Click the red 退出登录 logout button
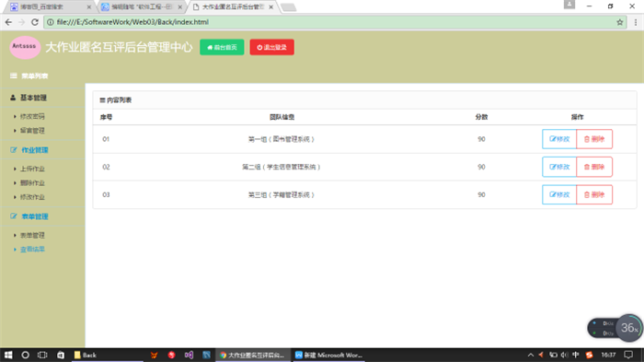The width and height of the screenshot is (644, 362). click(x=272, y=47)
